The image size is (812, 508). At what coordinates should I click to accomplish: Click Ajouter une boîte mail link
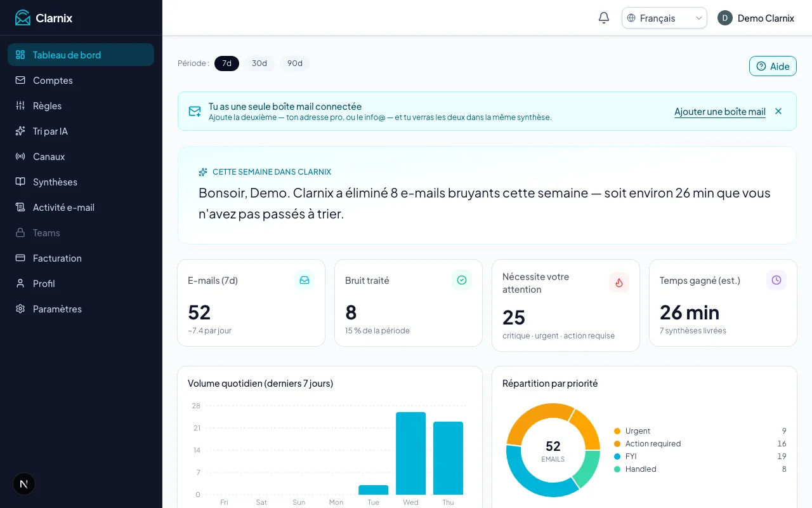pos(720,112)
